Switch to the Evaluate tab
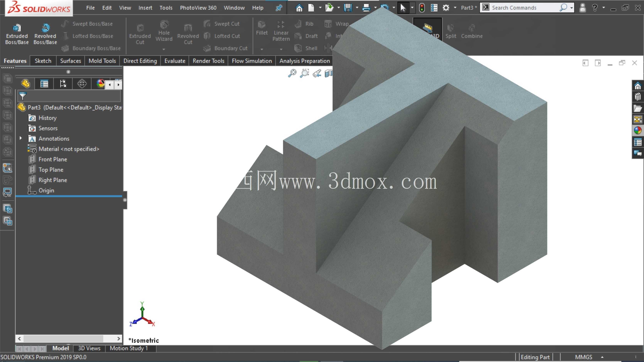 175,61
